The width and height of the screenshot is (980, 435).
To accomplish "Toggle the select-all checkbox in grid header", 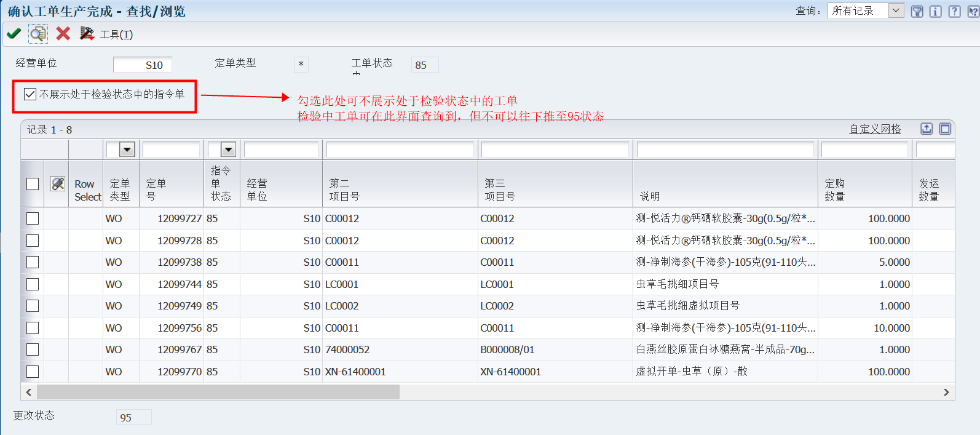I will click(x=33, y=184).
